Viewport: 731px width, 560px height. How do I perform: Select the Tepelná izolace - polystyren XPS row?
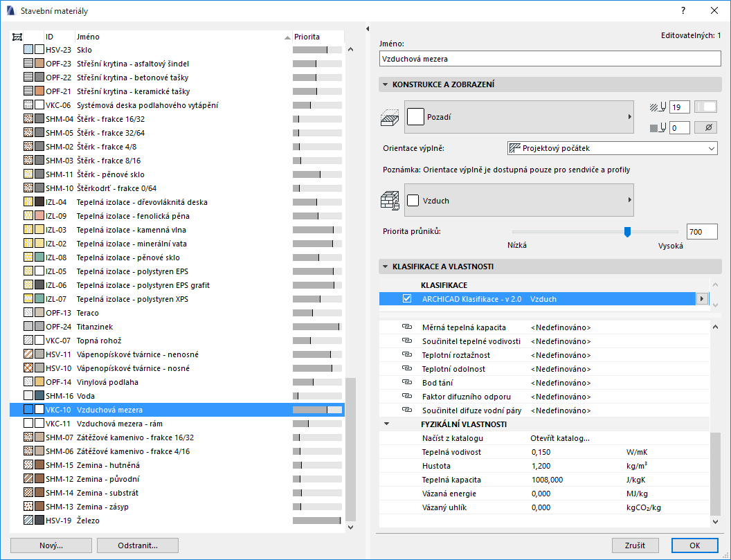tap(177, 299)
